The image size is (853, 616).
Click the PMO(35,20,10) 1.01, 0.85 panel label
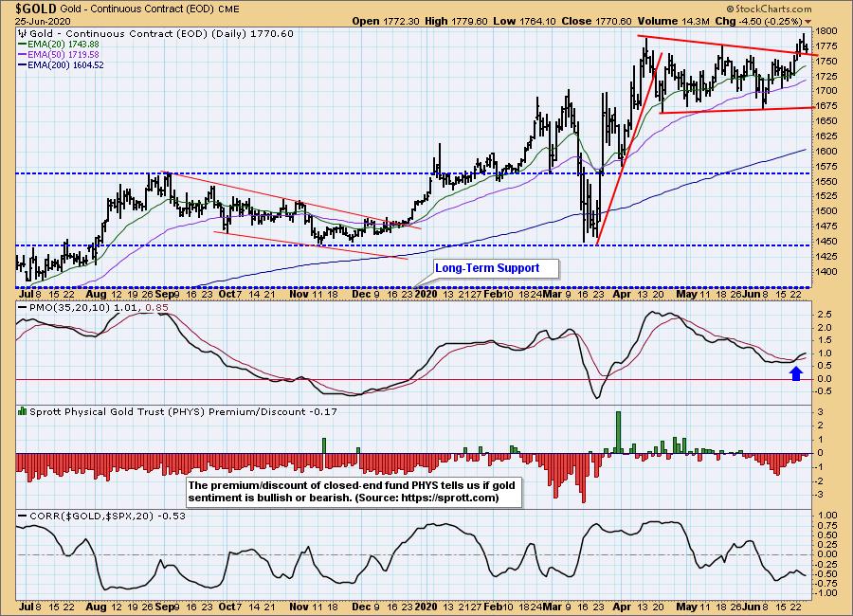(99, 307)
